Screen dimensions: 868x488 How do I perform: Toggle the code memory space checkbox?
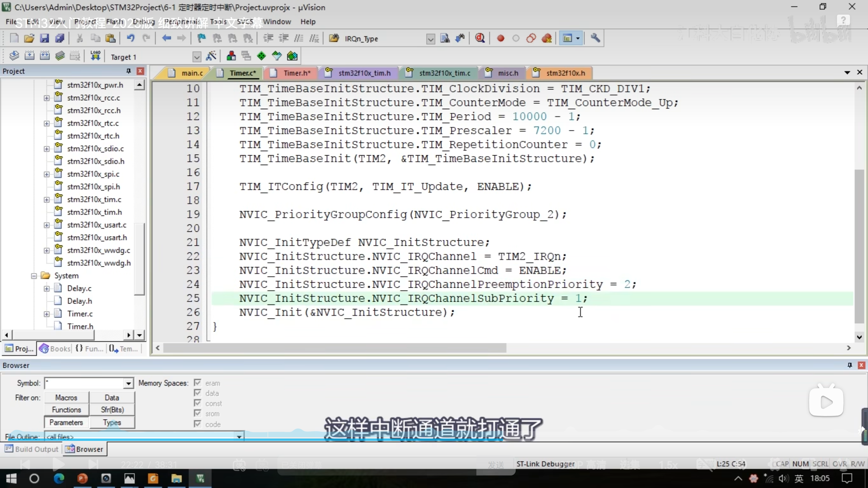(198, 424)
